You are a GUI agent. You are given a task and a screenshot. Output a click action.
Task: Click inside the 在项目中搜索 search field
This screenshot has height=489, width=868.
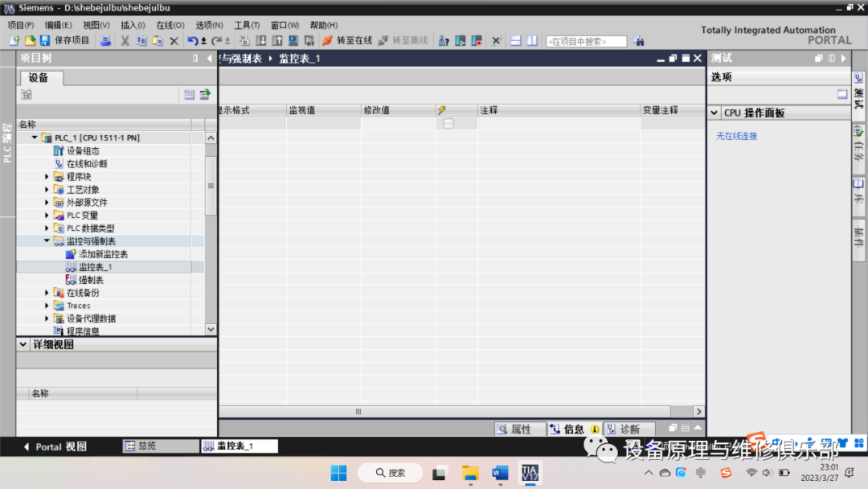587,40
